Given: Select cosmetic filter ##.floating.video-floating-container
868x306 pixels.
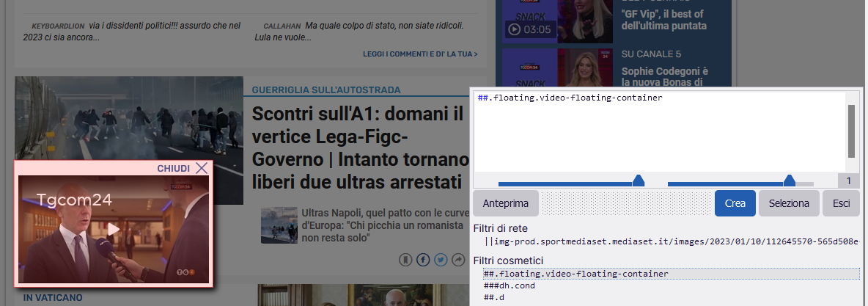Looking at the screenshot, I should (671, 274).
